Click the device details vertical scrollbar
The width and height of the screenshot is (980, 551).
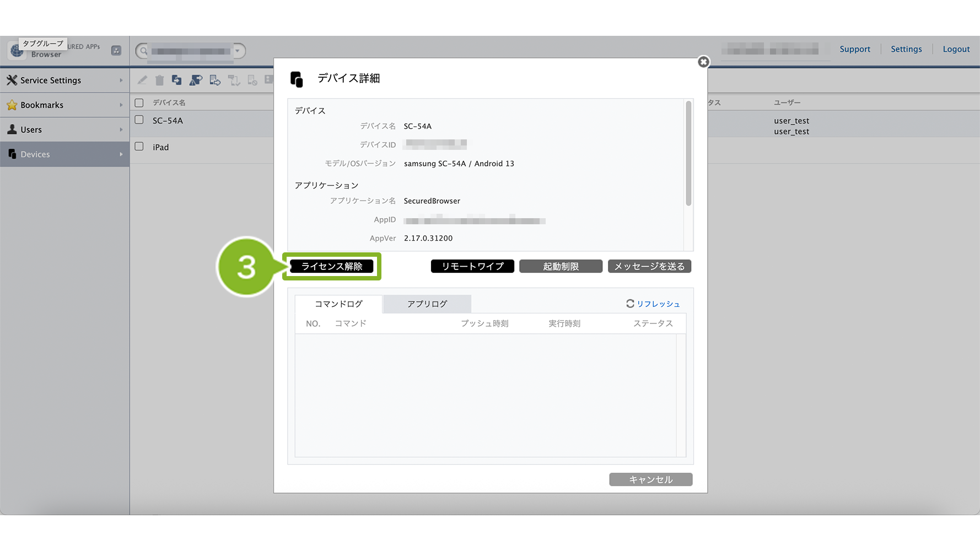(688, 154)
